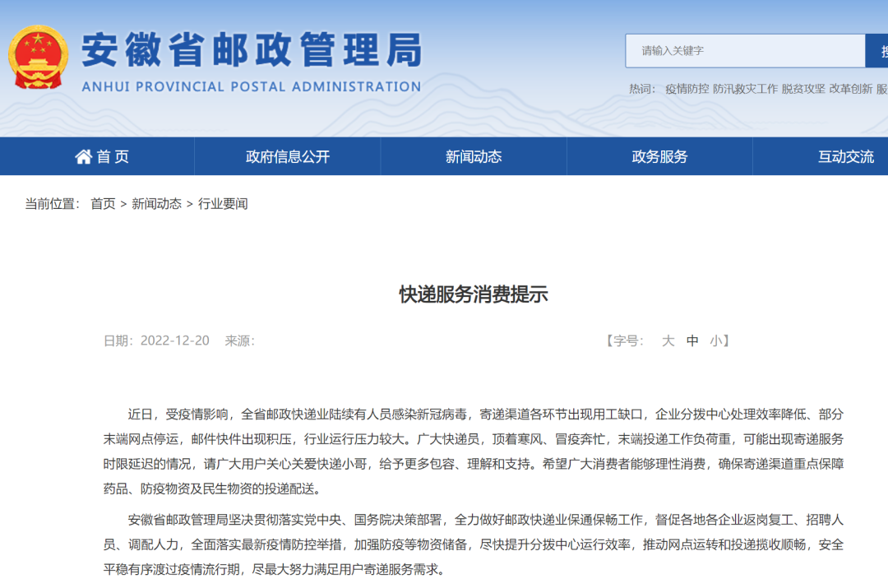Click the national emblem logo
This screenshot has width=888, height=588.
click(x=39, y=58)
